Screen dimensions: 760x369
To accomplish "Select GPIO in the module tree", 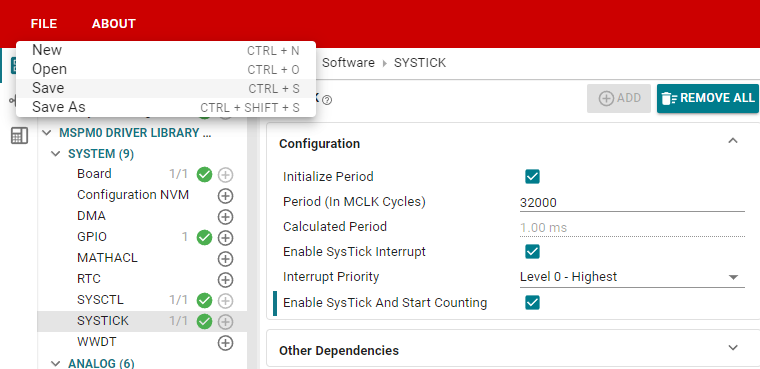I will pyautogui.click(x=92, y=237).
